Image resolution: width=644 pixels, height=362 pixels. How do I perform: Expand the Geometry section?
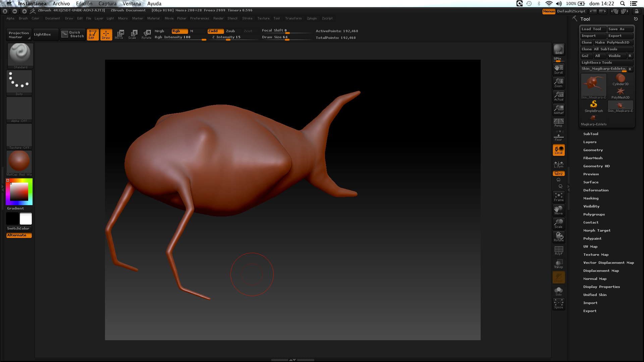[x=593, y=150]
